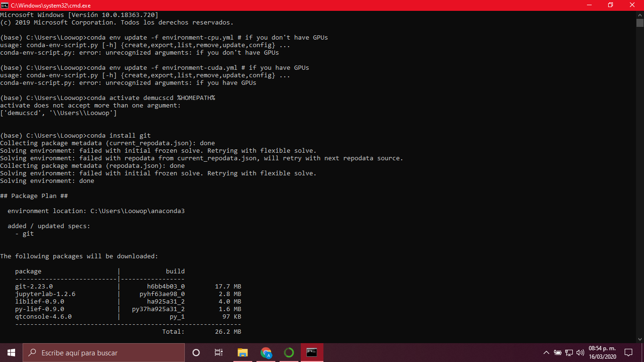This screenshot has height=362, width=644.
Task: Open Action Center via the notifications icon
Action: (x=628, y=353)
